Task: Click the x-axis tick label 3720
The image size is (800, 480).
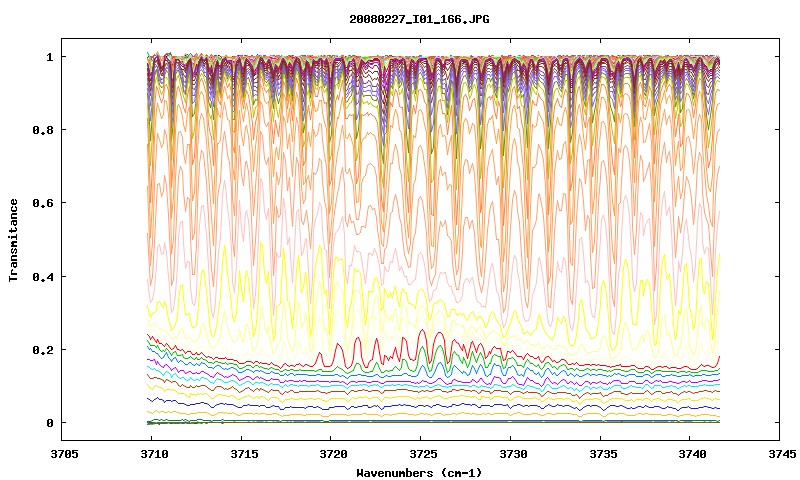Action: (334, 454)
